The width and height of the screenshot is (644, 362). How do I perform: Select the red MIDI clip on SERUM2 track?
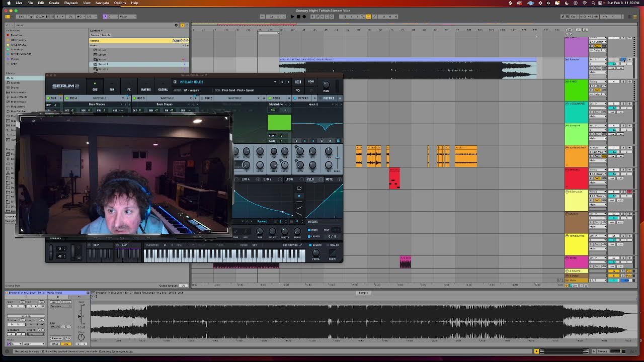click(394, 178)
